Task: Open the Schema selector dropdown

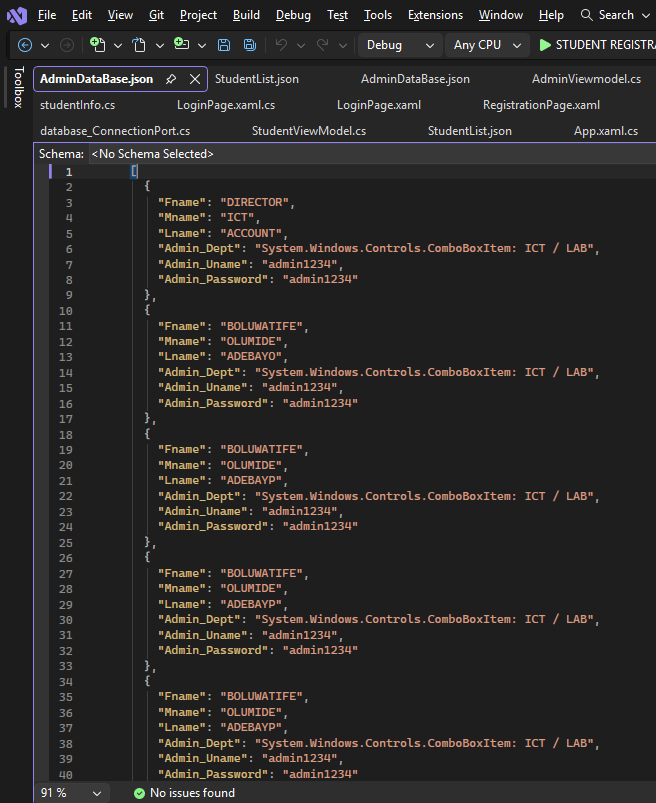Action: [152, 153]
